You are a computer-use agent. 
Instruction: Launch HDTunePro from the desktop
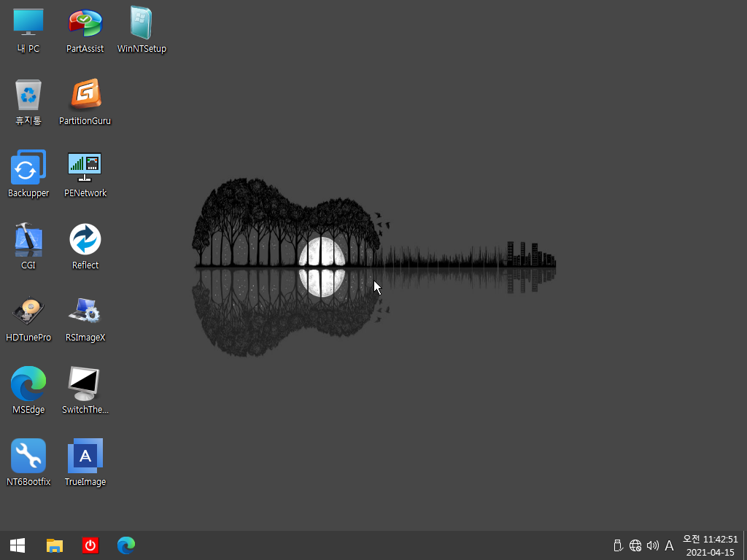click(28, 319)
